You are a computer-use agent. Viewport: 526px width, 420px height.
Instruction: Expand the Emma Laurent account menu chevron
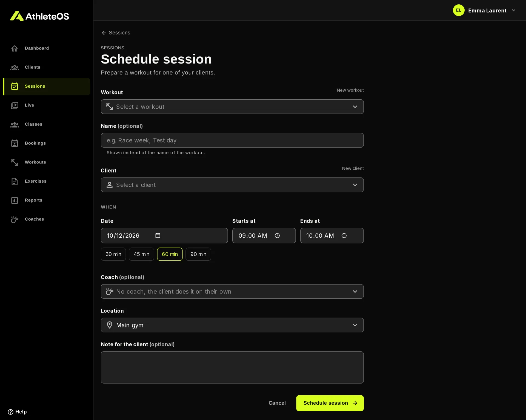[514, 10]
